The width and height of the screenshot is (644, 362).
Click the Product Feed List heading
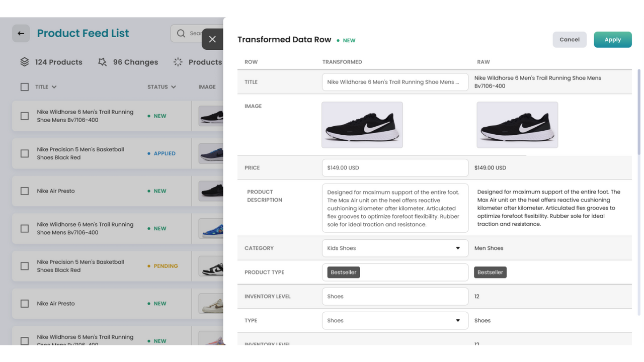[x=83, y=33]
